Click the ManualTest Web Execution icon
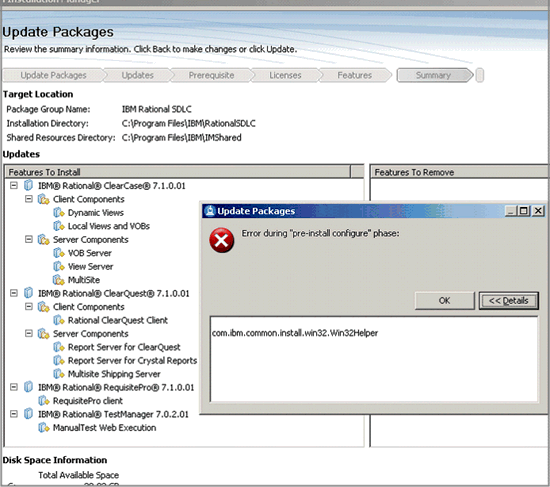550x487 pixels. pos(43,428)
